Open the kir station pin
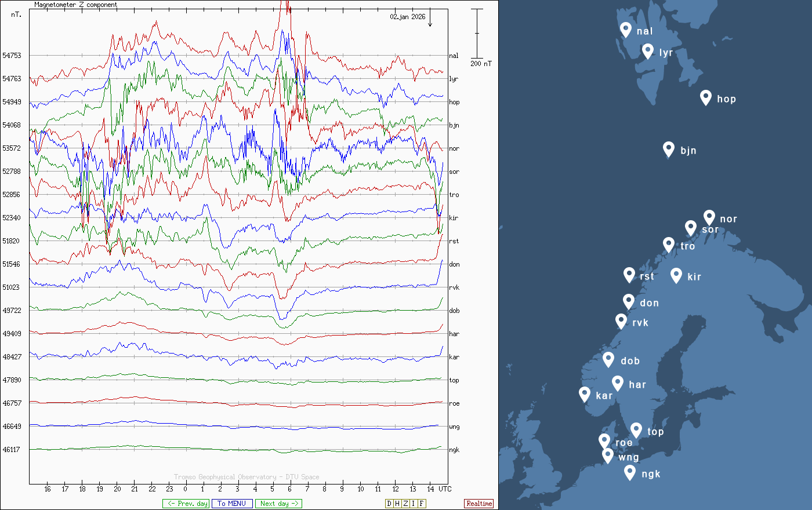The width and height of the screenshot is (812, 510). 676,275
